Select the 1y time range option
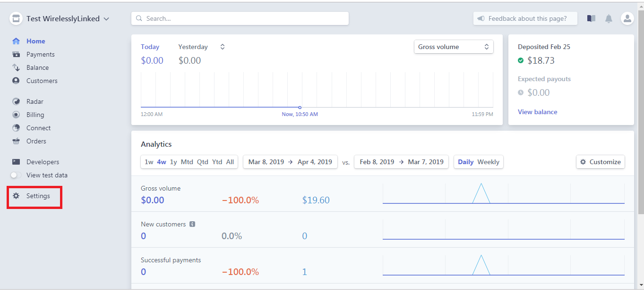This screenshot has width=644, height=292. pos(173,162)
